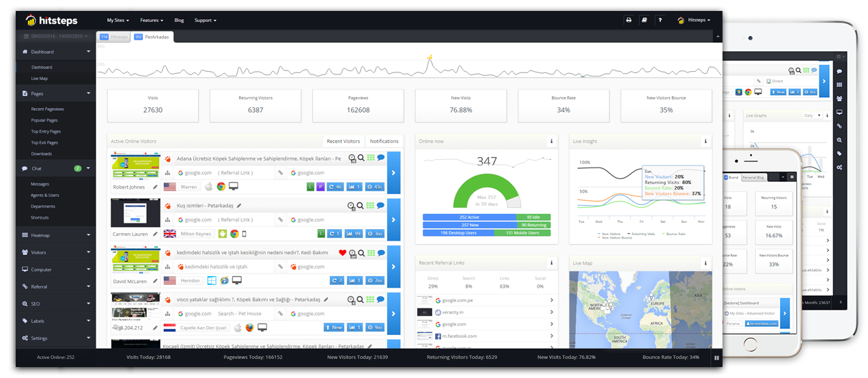
Task: Click the Live Map panel info icon
Action: click(705, 263)
